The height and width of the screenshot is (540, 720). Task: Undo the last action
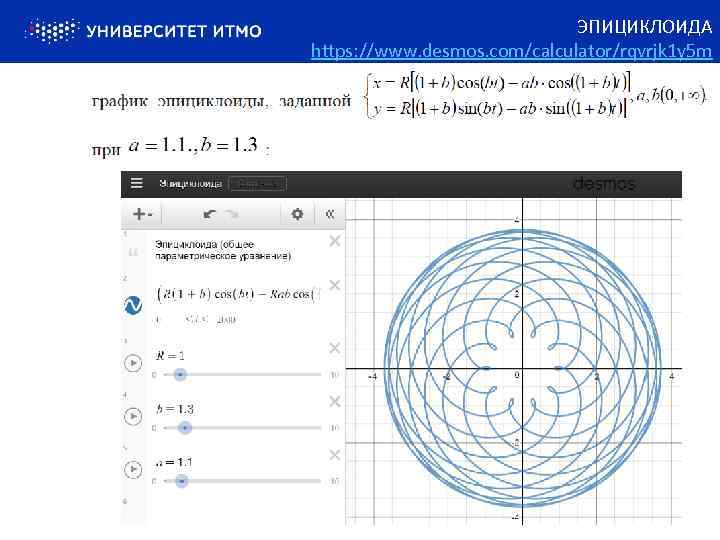pos(210,214)
